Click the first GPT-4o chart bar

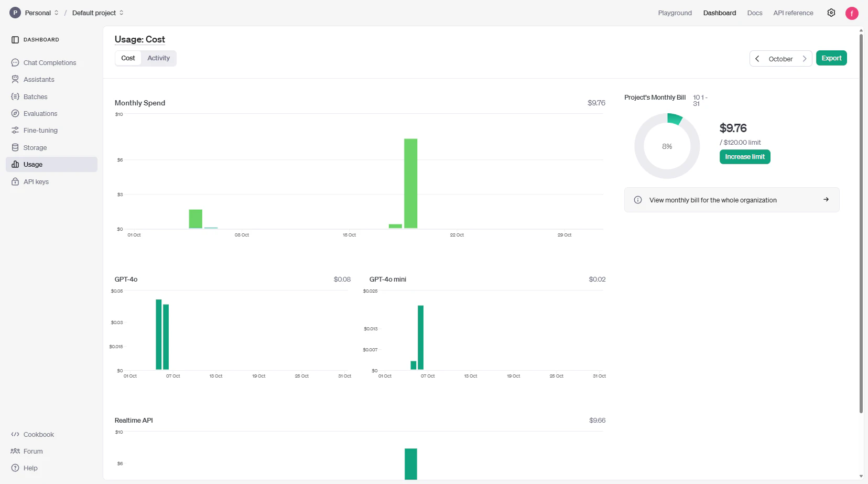point(159,335)
